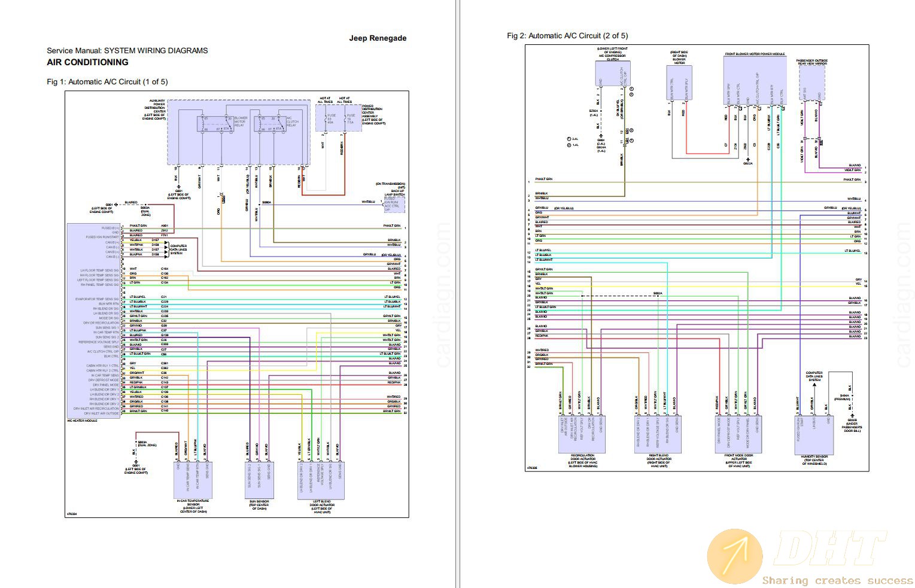The width and height of the screenshot is (915, 588).
Task: Click the 'A/C HEATER MODULE' label under the module
Action: coord(82,420)
